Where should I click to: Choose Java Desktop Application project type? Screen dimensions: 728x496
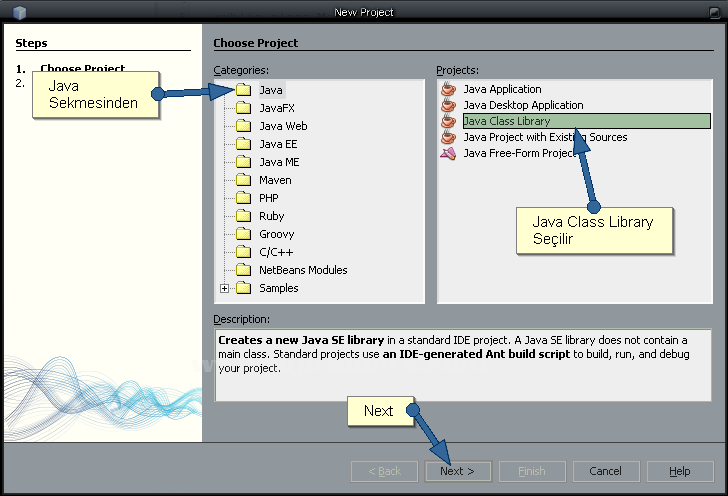523,105
